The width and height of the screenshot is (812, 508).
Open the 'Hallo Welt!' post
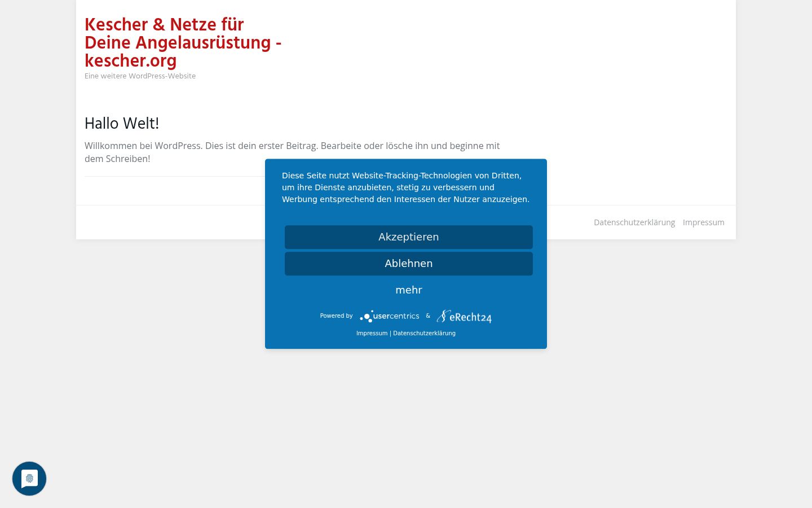click(122, 124)
